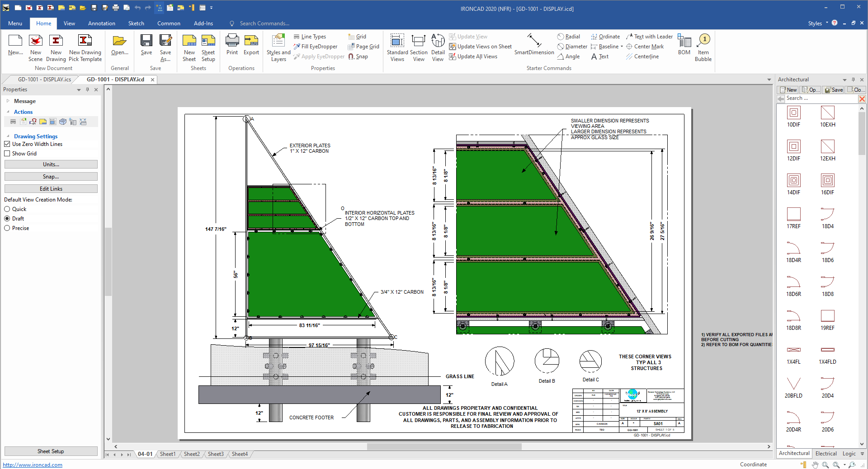The width and height of the screenshot is (868, 469).
Task: Pin the Properties panel
Action: tap(87, 89)
